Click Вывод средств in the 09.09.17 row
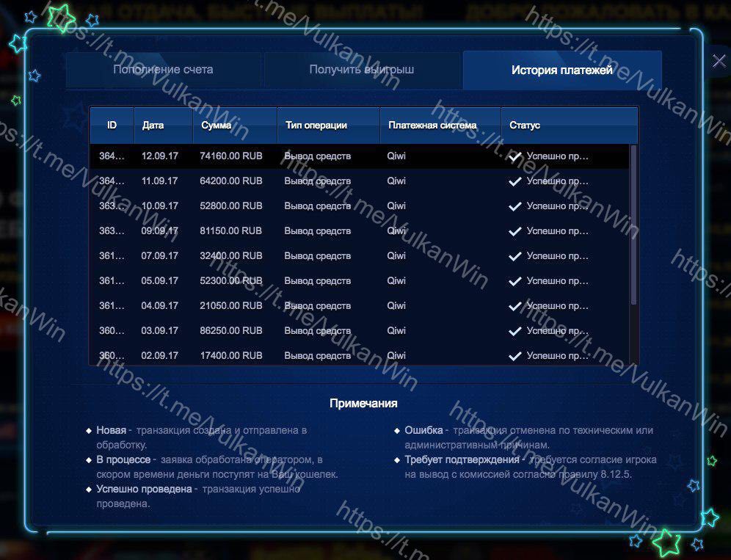This screenshot has height=560, width=731. pyautogui.click(x=318, y=230)
